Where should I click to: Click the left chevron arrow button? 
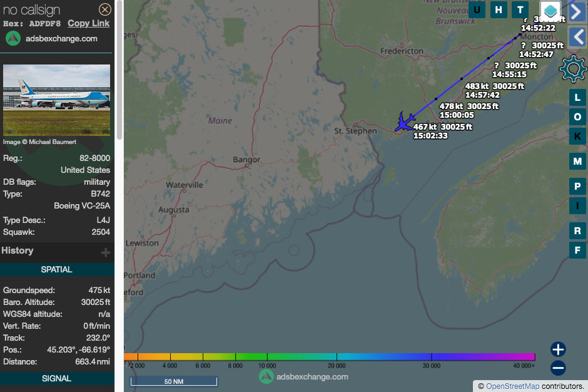pos(577,37)
